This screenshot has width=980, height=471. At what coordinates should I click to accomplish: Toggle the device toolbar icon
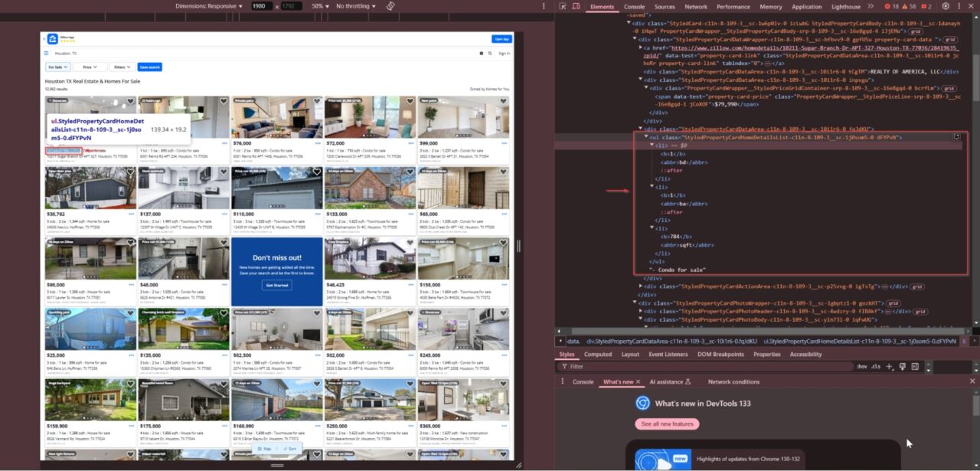[574, 6]
